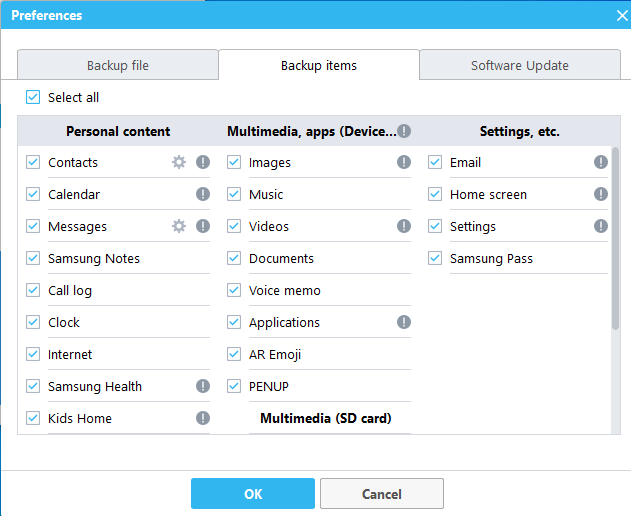Open the Software Update tab

click(520, 66)
